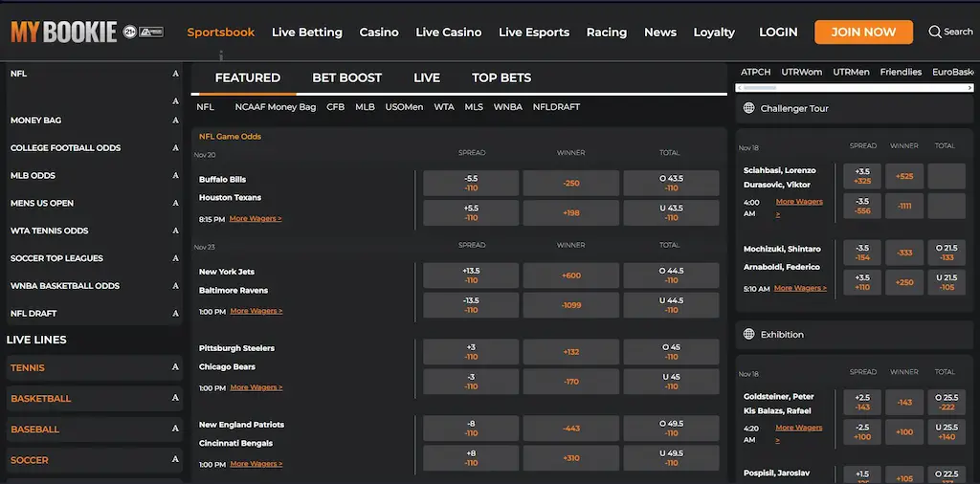The height and width of the screenshot is (484, 980).
Task: Click the globe icon beside Challenger Tour
Action: tap(748, 108)
